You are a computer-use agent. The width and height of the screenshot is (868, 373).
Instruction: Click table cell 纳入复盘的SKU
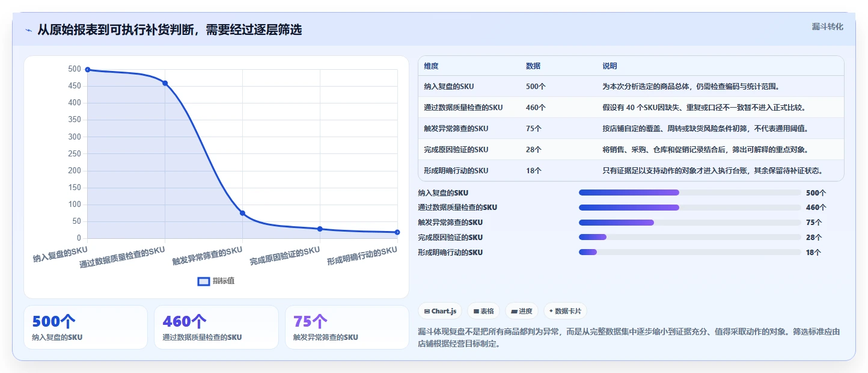coord(449,87)
